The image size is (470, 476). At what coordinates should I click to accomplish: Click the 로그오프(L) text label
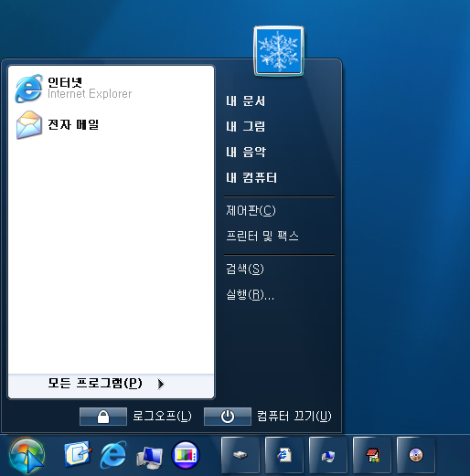162,417
